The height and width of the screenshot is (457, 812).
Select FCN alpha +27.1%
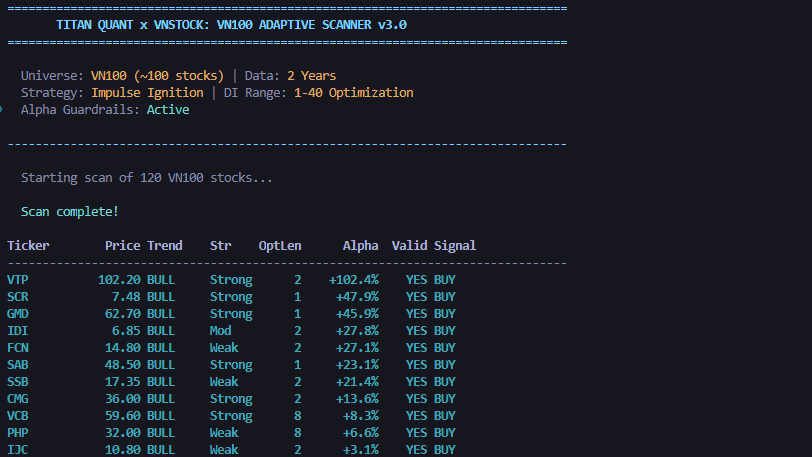point(357,348)
